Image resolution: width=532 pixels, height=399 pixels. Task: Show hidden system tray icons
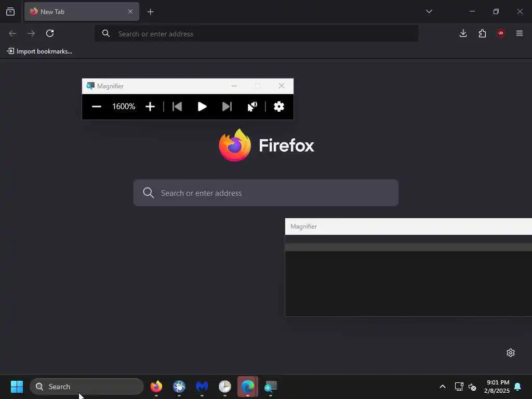pos(443,387)
